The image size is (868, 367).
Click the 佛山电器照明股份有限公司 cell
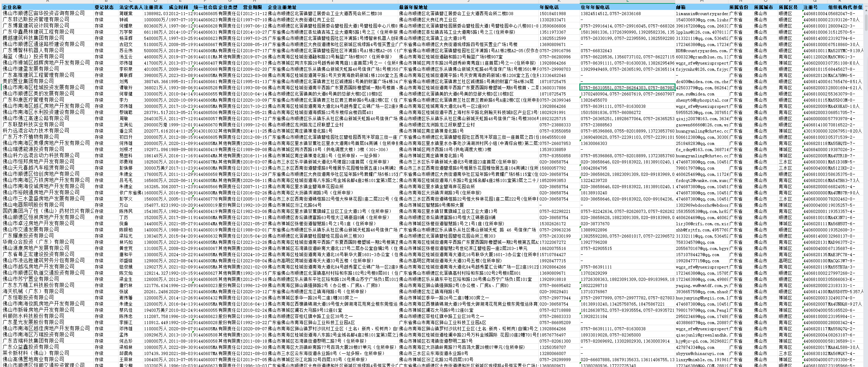tap(34, 205)
